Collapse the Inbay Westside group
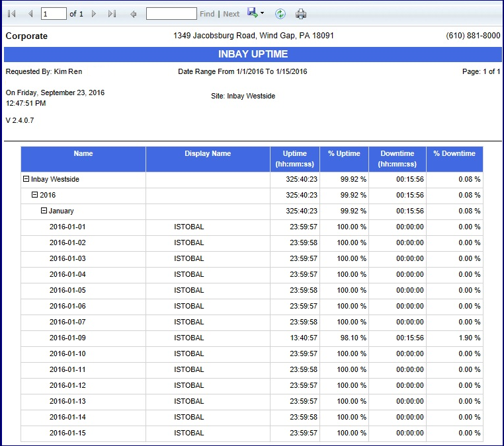504x446 pixels. 26,179
